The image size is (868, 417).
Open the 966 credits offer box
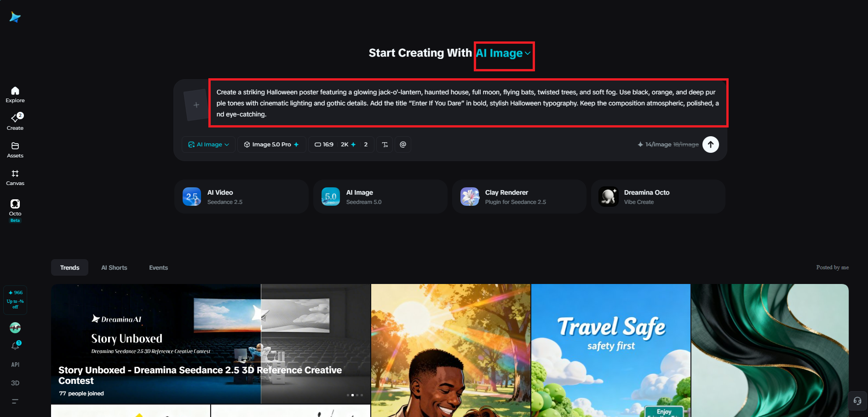point(15,300)
